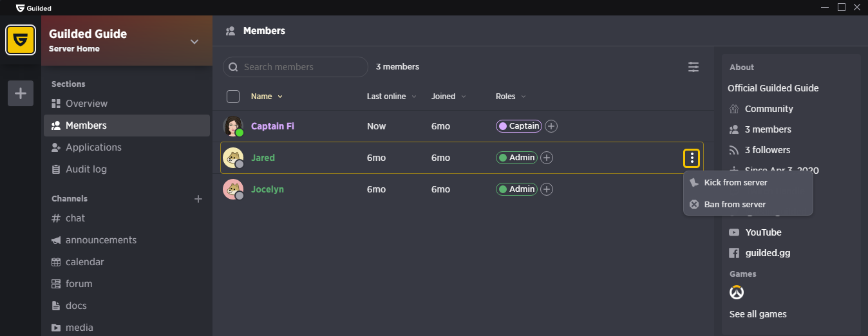Open the Audit log section
Image resolution: width=868 pixels, height=336 pixels.
tap(127, 169)
